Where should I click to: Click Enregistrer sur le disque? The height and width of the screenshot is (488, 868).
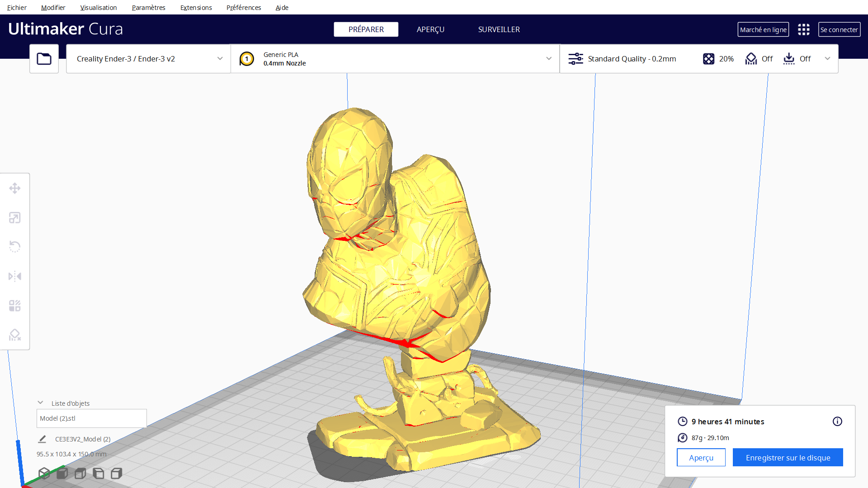pos(788,457)
